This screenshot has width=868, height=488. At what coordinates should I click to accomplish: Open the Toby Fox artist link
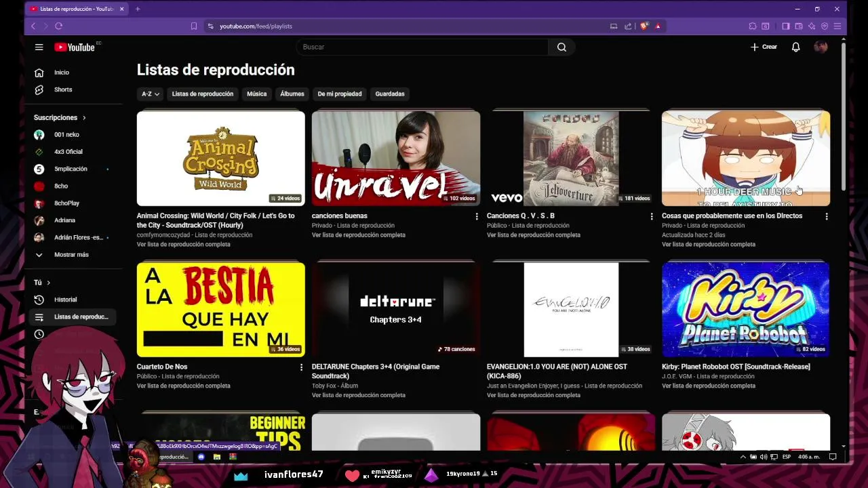point(324,386)
